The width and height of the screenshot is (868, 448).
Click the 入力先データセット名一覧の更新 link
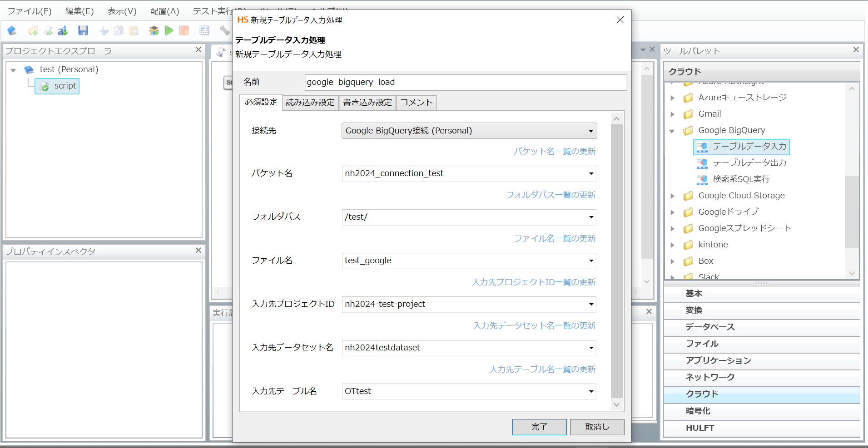pos(534,326)
